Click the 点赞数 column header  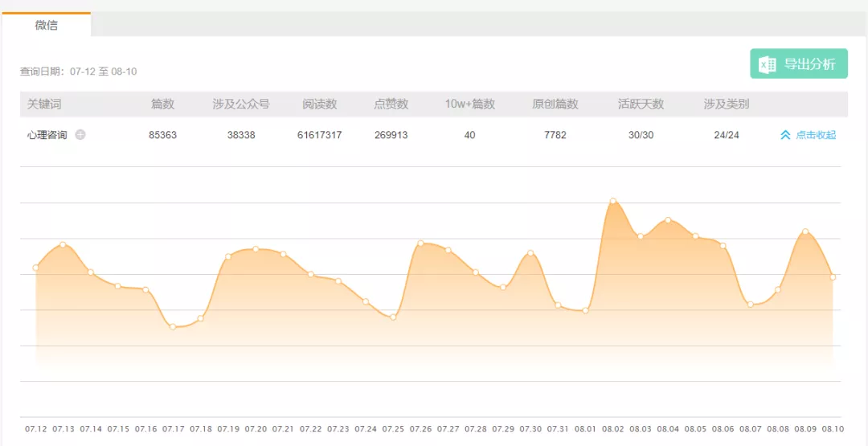pos(391,104)
